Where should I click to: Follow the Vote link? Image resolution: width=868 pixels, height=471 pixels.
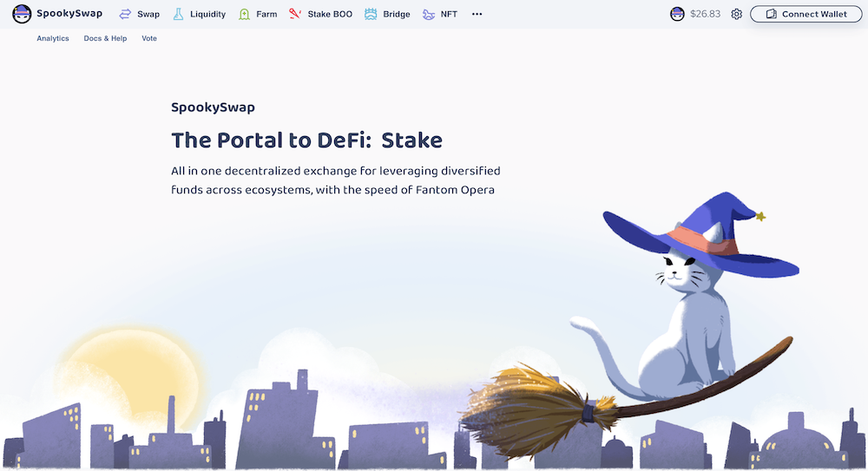149,38
